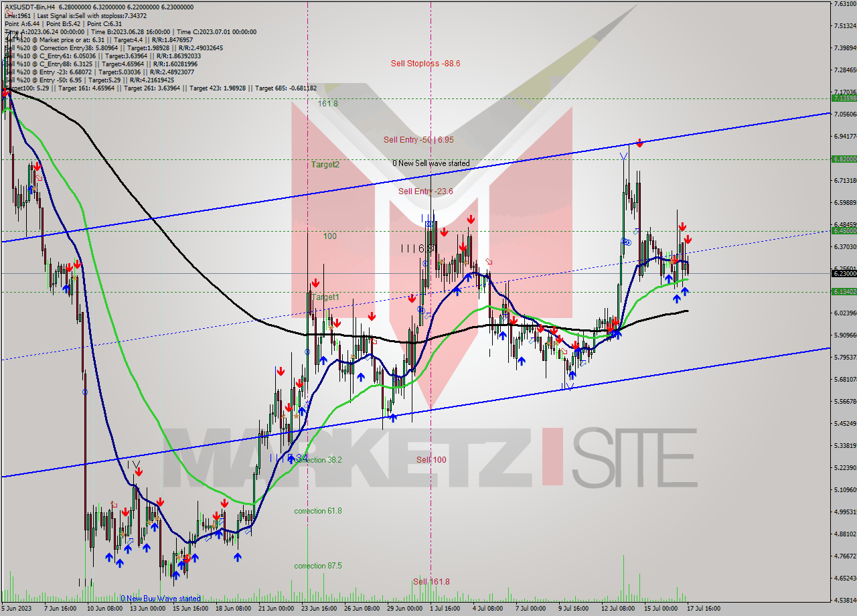857x616 pixels.
Task: Click the '15 Jul 00:00' date axis label
Action: click(661, 609)
